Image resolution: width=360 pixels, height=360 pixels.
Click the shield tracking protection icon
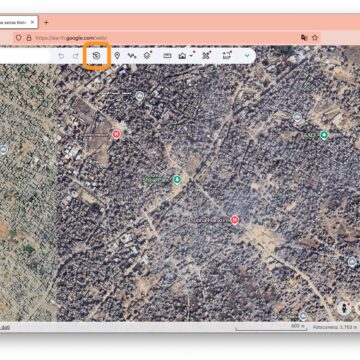click(19, 38)
